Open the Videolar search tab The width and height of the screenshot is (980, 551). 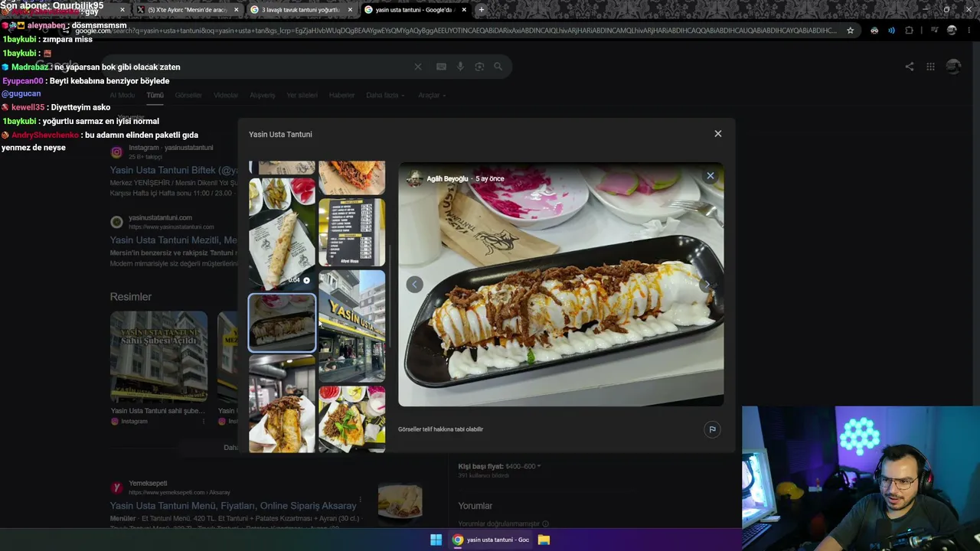pyautogui.click(x=226, y=96)
